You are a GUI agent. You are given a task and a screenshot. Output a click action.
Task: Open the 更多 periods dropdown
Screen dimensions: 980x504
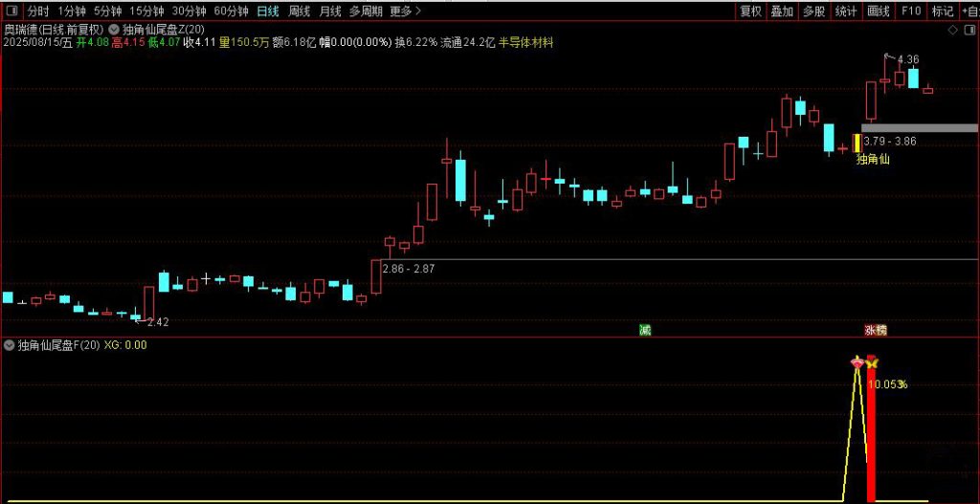point(405,11)
